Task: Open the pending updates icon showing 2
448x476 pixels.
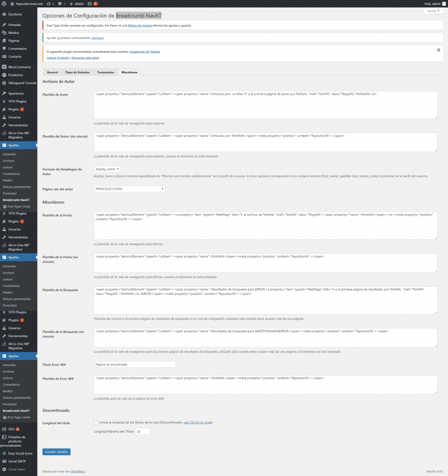Action: click(x=49, y=3)
